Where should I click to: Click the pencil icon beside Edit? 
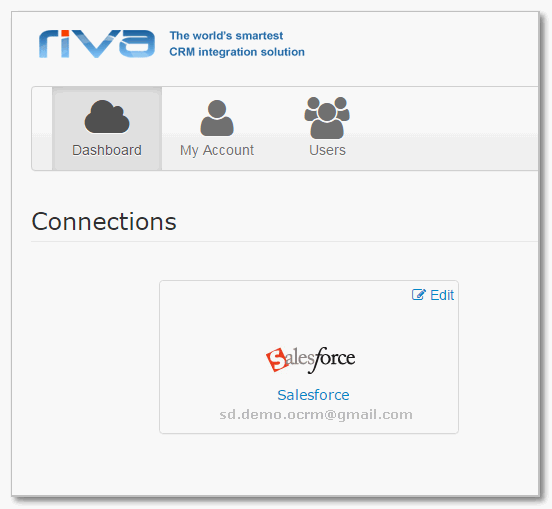(419, 295)
